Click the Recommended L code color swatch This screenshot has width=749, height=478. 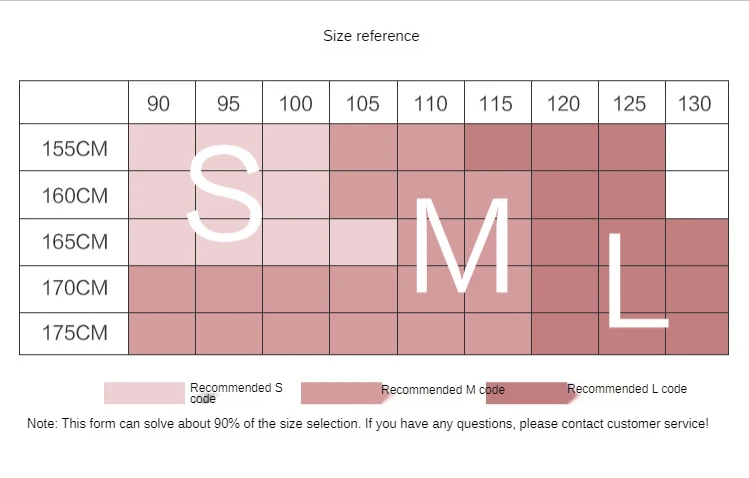pos(526,393)
